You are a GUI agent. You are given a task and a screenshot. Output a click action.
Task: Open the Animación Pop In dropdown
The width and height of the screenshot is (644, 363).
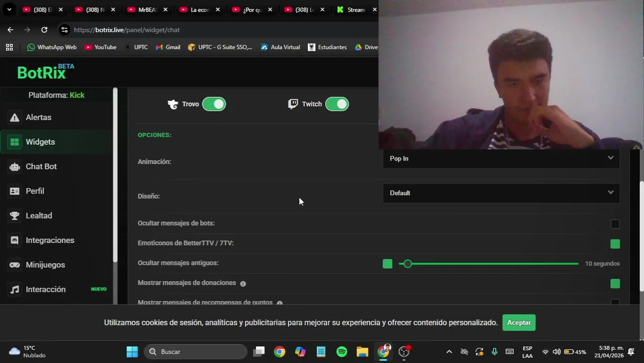(501, 158)
